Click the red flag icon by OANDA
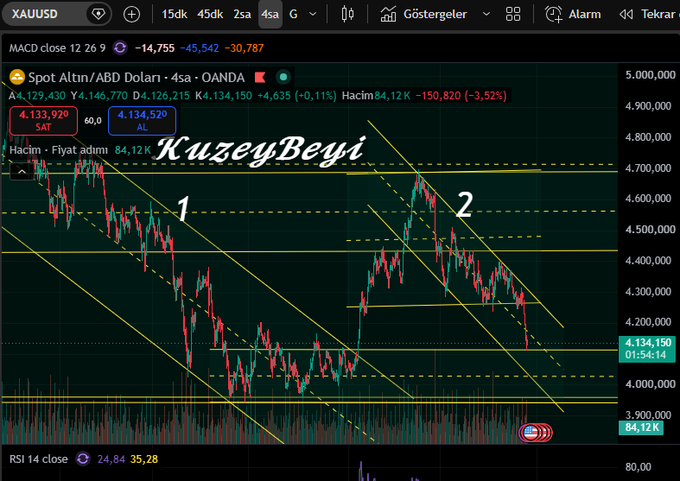Screen dimensions: 680x481 [x=260, y=77]
